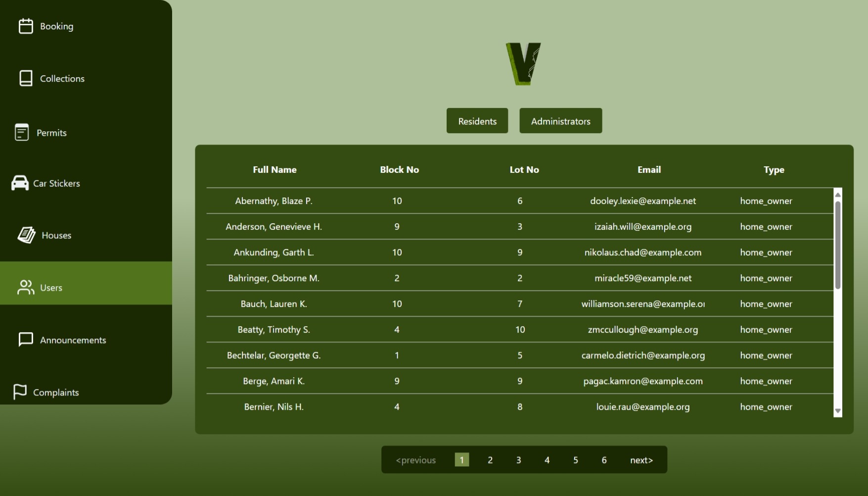Click the Permits document icon
This screenshot has width=868, height=496.
tap(22, 133)
